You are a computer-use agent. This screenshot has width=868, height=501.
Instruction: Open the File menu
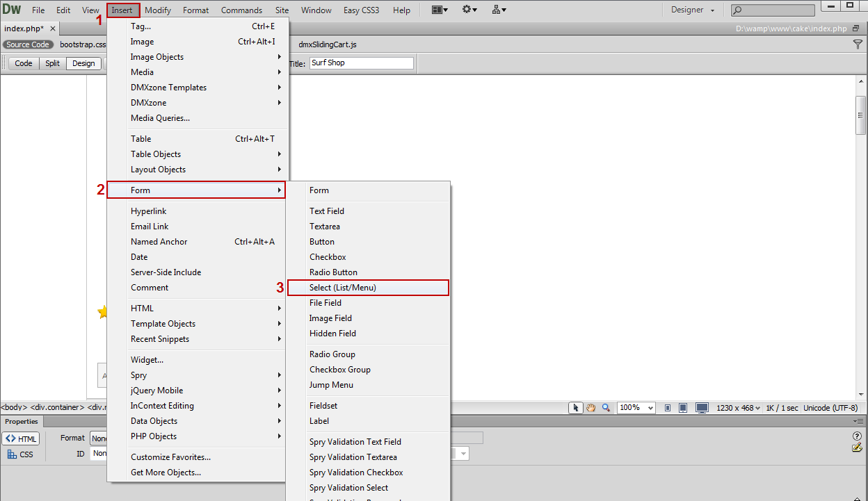[38, 10]
